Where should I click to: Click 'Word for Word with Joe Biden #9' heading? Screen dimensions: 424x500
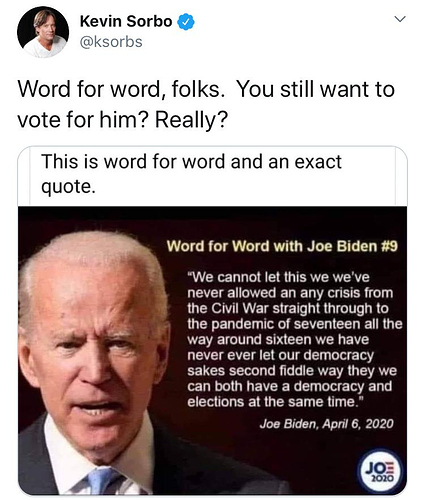click(x=282, y=247)
